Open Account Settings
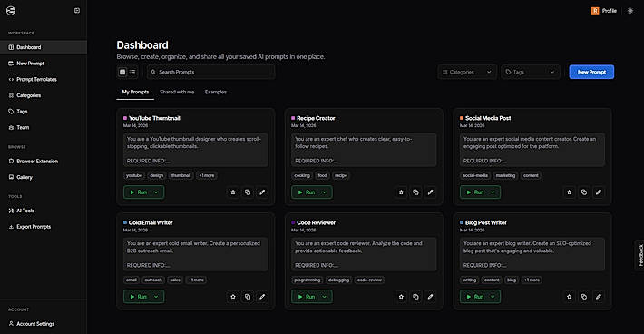Screen dimensions: 644x334 click(x=44, y=324)
